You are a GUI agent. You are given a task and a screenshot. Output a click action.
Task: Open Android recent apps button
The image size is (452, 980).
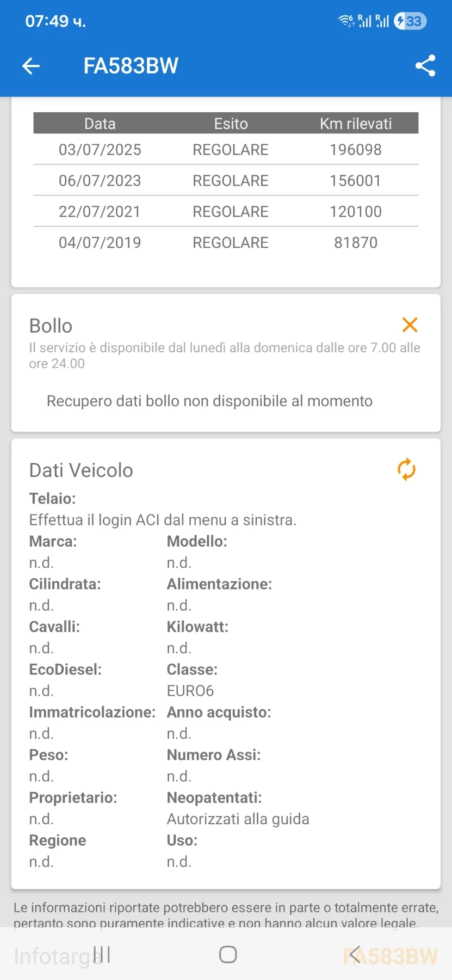click(102, 954)
